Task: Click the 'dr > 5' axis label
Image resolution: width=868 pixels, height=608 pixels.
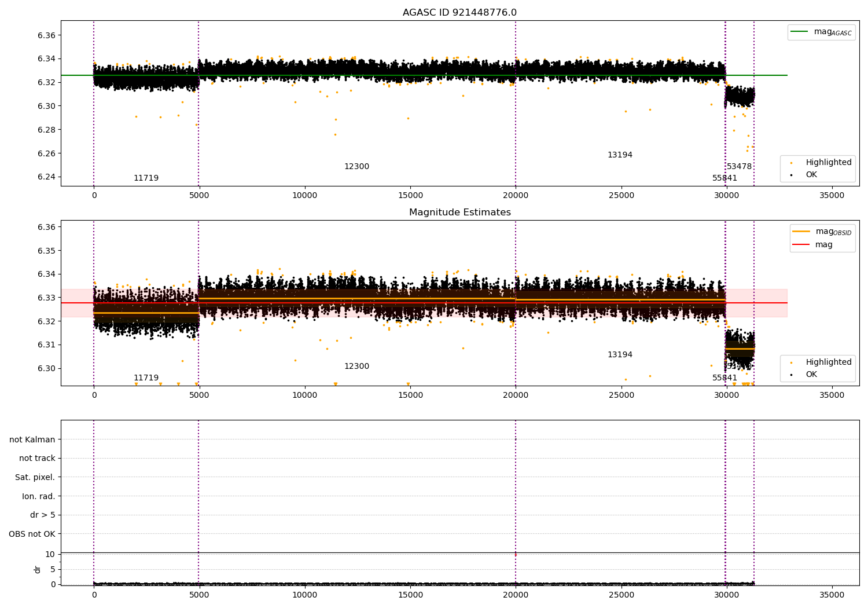Action: (x=43, y=515)
